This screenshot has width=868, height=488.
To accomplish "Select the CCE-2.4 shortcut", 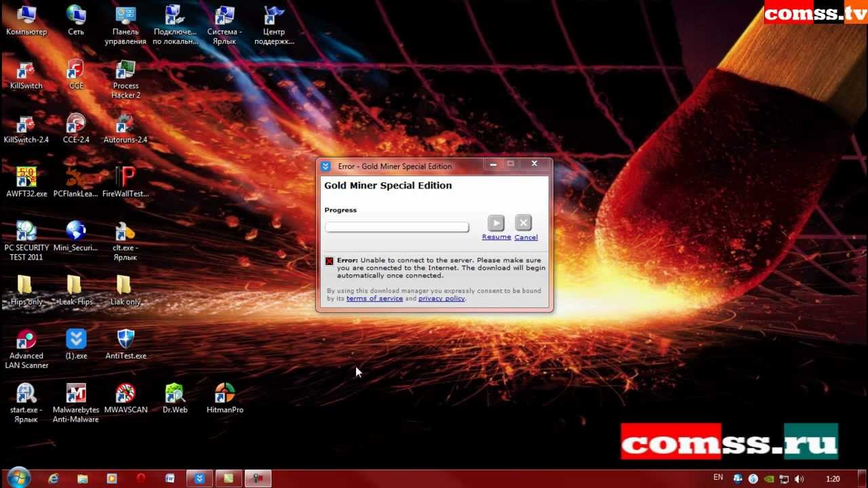I will (x=76, y=129).
